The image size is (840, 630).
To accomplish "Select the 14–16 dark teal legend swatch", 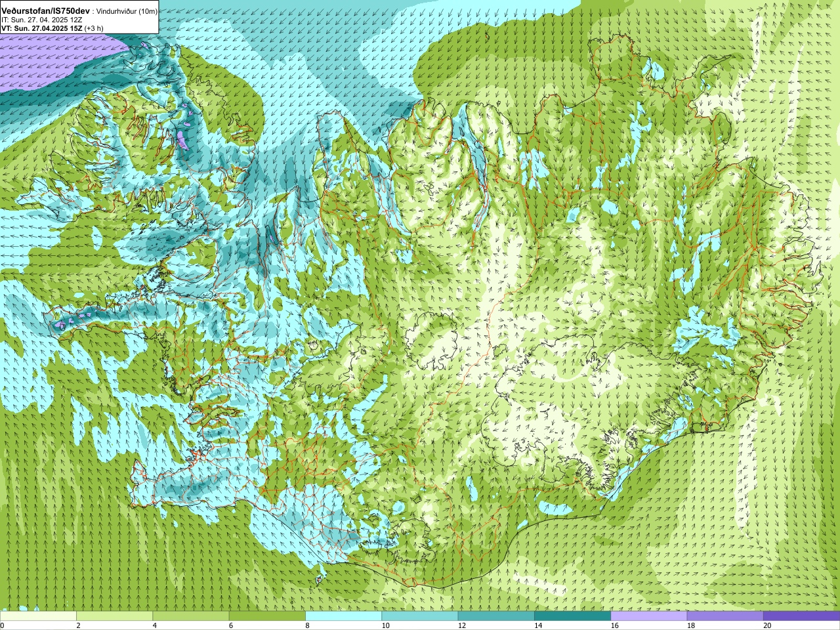I will 572,616.
